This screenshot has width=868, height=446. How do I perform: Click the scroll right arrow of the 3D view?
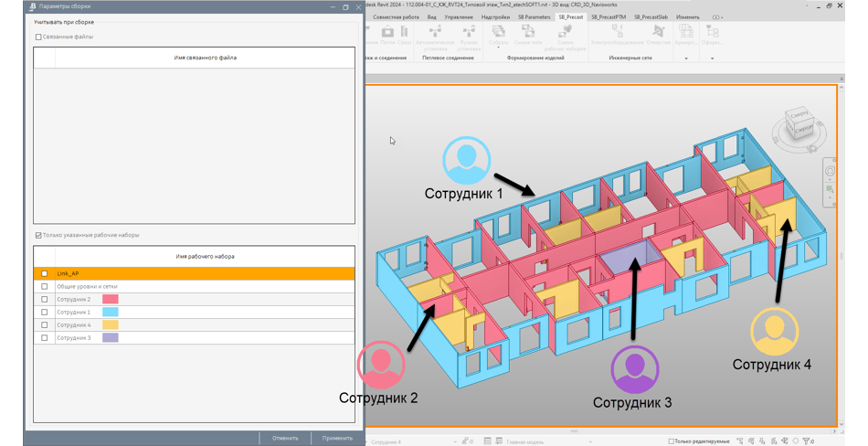pyautogui.click(x=833, y=430)
